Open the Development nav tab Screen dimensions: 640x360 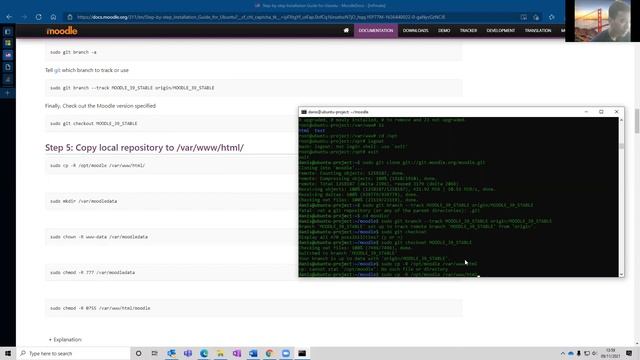coord(500,31)
